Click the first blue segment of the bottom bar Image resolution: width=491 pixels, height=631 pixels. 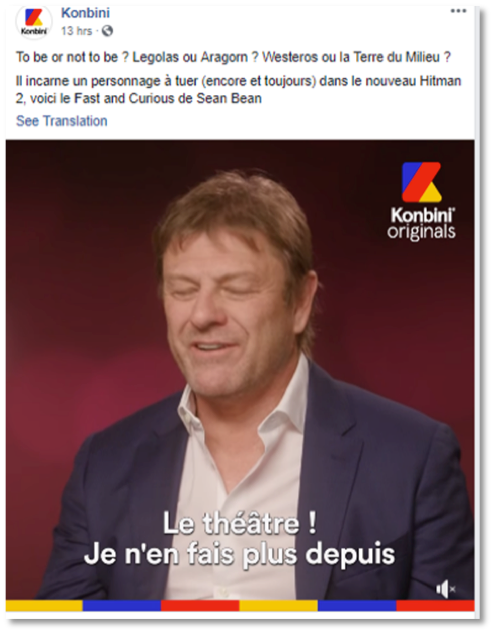[122, 606]
